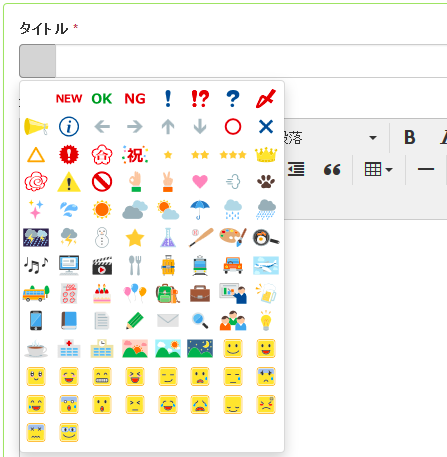
Task: Select the paw print icon
Action: pyautogui.click(x=266, y=182)
